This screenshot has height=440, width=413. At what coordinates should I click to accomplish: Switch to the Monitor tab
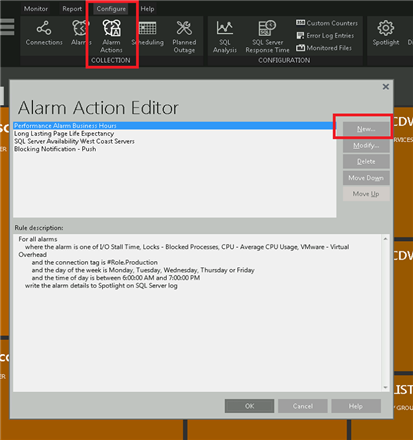[36, 9]
